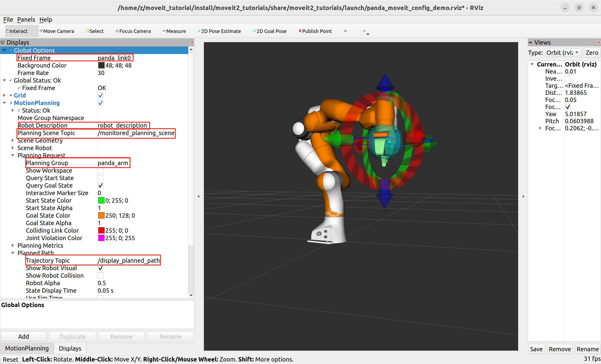Switch to the MotionPlanning tab

click(27, 348)
